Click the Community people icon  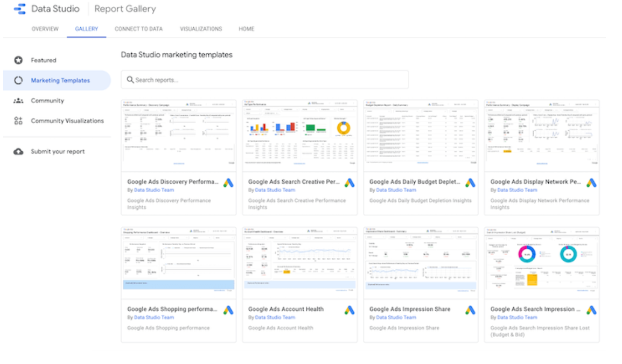pyautogui.click(x=18, y=101)
